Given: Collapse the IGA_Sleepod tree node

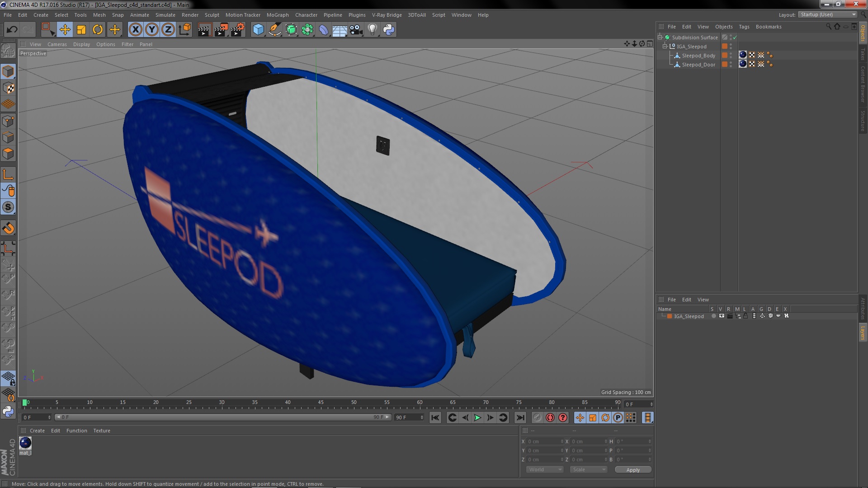Looking at the screenshot, I should click(x=665, y=47).
